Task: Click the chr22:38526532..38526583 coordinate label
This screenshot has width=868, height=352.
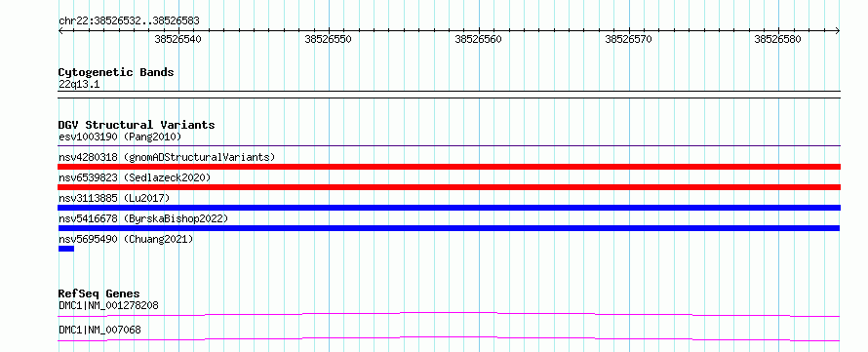Action: (129, 21)
